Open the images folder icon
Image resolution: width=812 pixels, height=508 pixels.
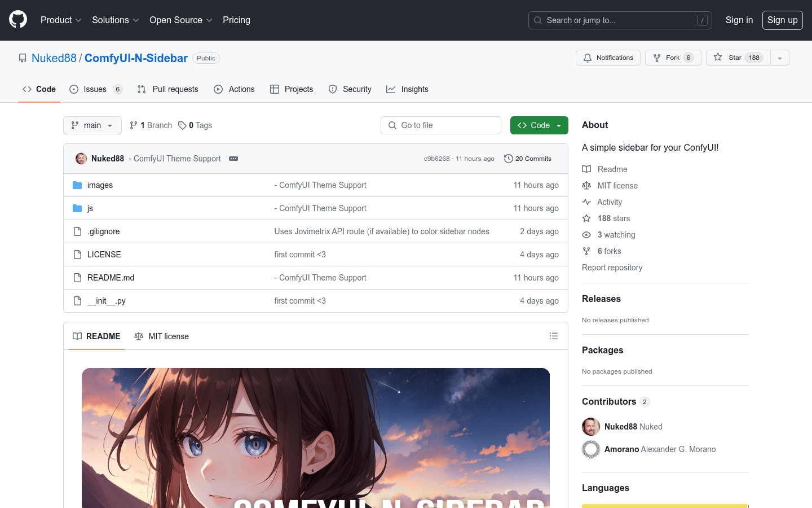tap(77, 185)
